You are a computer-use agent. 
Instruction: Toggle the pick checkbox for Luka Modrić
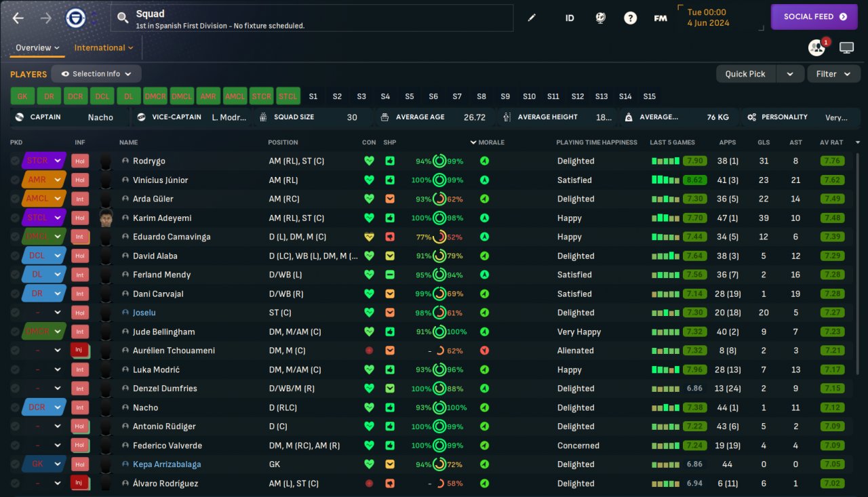pos(15,370)
